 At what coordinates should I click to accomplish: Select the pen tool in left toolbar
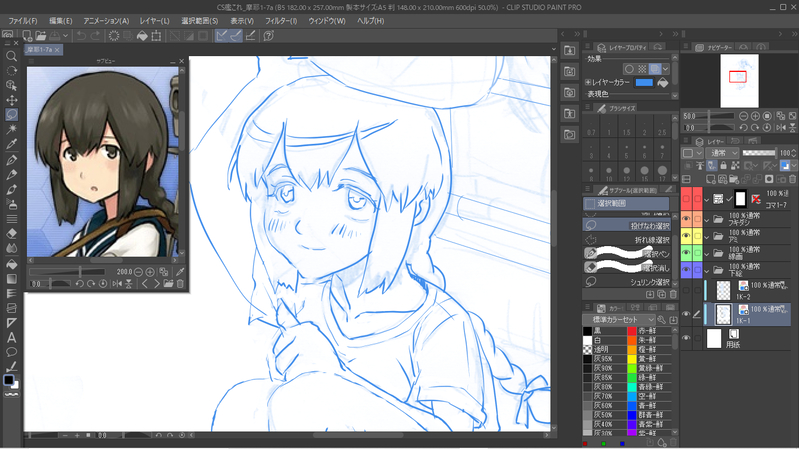(x=11, y=160)
